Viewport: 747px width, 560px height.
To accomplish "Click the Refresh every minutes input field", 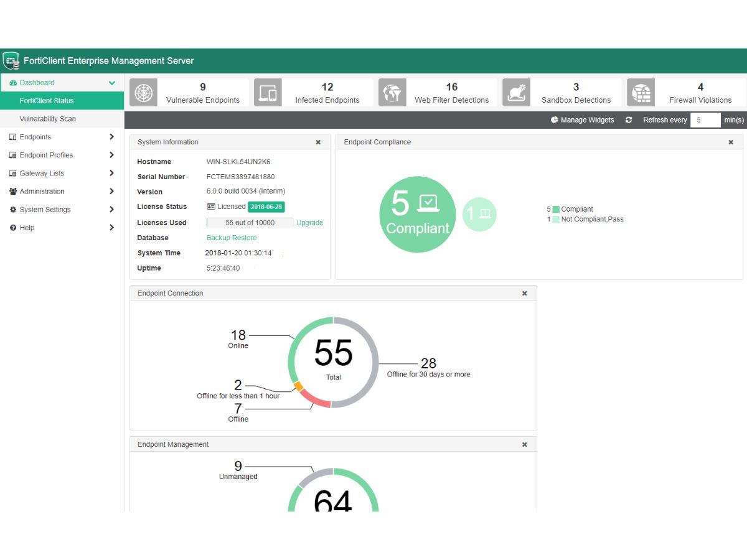I will click(x=706, y=120).
